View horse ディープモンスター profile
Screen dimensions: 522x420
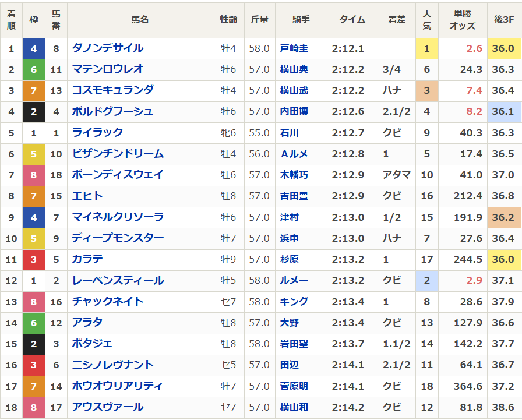click(118, 238)
